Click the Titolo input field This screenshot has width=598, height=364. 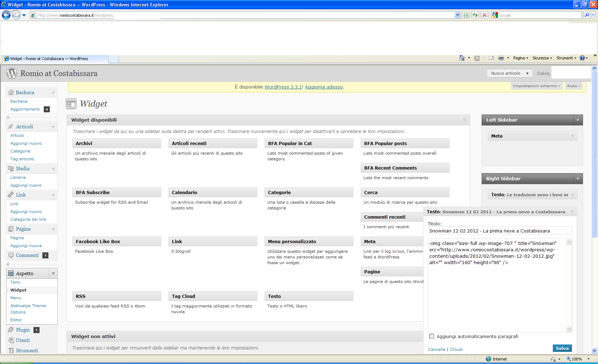click(x=500, y=231)
